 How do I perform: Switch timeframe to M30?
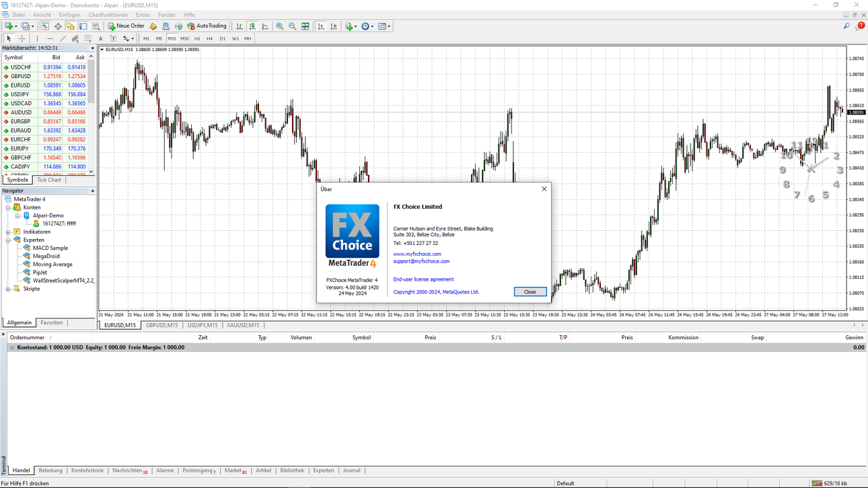click(x=184, y=38)
